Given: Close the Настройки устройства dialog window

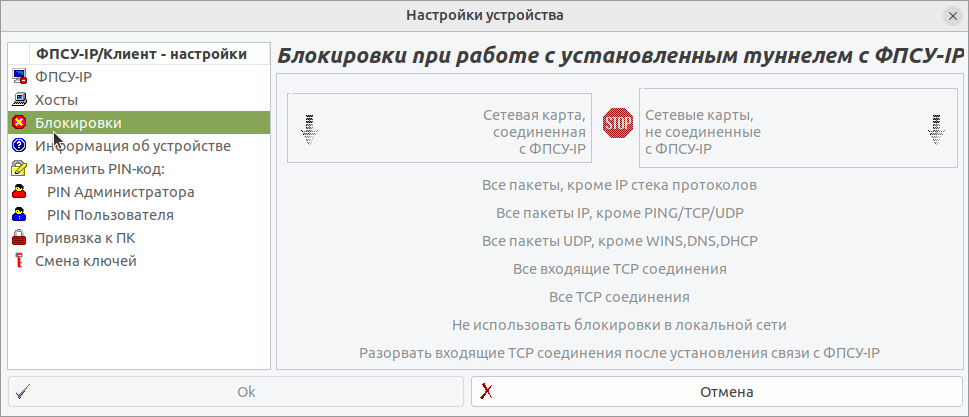Looking at the screenshot, I should 952,16.
